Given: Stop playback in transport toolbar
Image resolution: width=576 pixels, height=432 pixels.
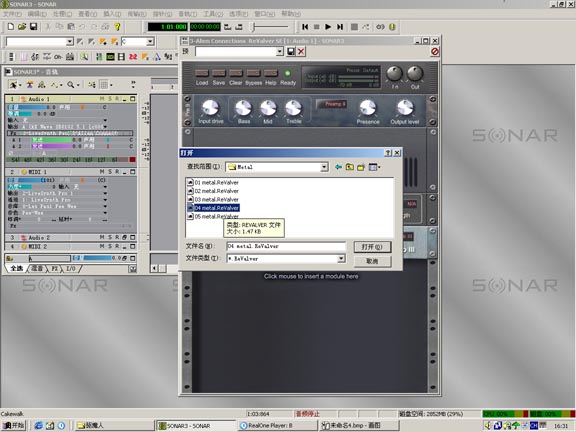Looking at the screenshot, I should click(317, 27).
